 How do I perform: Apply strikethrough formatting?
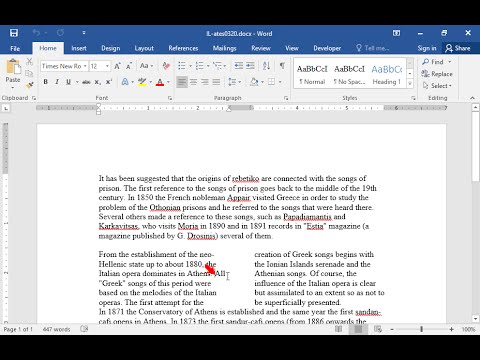coord(86,82)
